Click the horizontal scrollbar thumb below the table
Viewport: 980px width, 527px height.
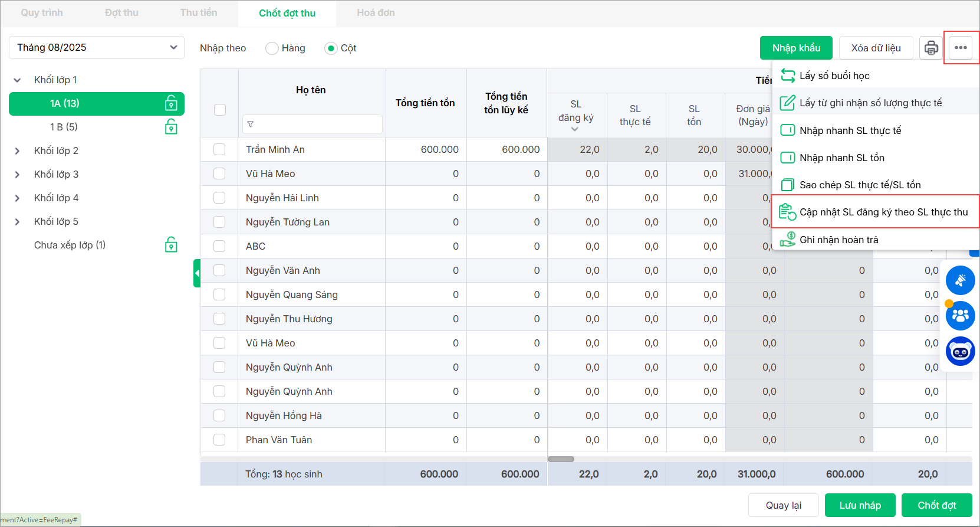point(561,459)
